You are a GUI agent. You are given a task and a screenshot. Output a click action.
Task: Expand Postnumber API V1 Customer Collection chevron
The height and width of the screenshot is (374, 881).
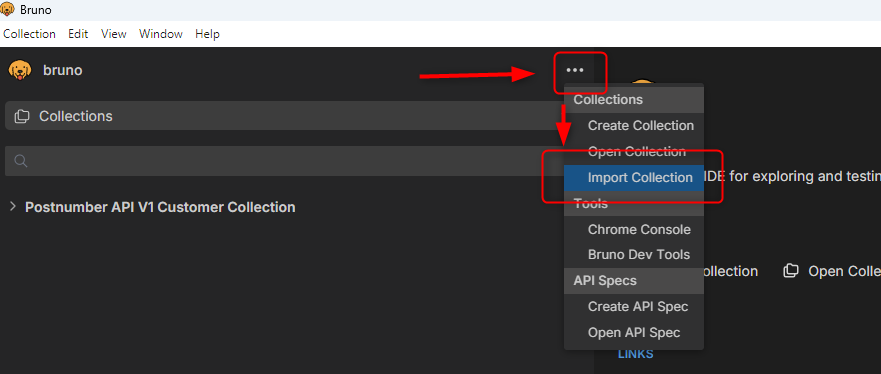click(x=12, y=207)
